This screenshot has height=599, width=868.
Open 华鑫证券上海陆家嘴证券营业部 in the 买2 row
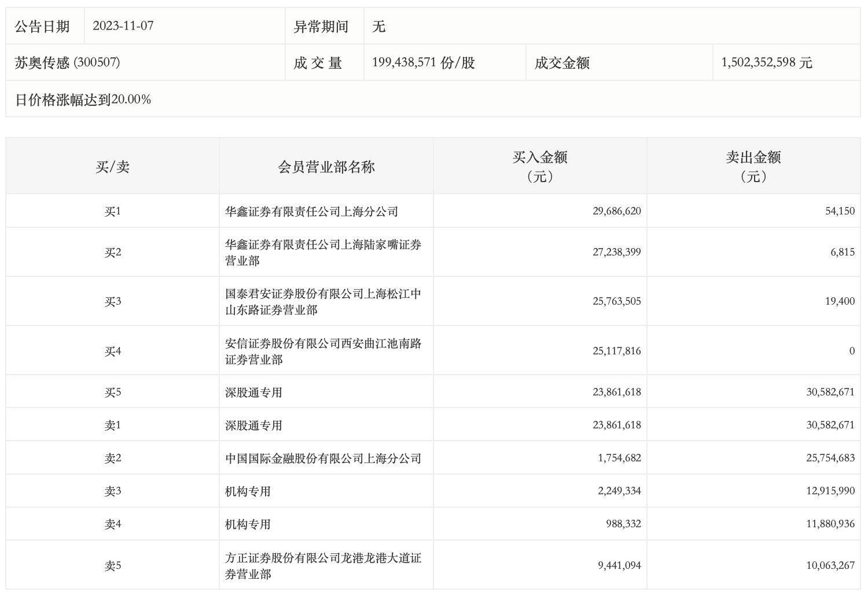(x=323, y=253)
